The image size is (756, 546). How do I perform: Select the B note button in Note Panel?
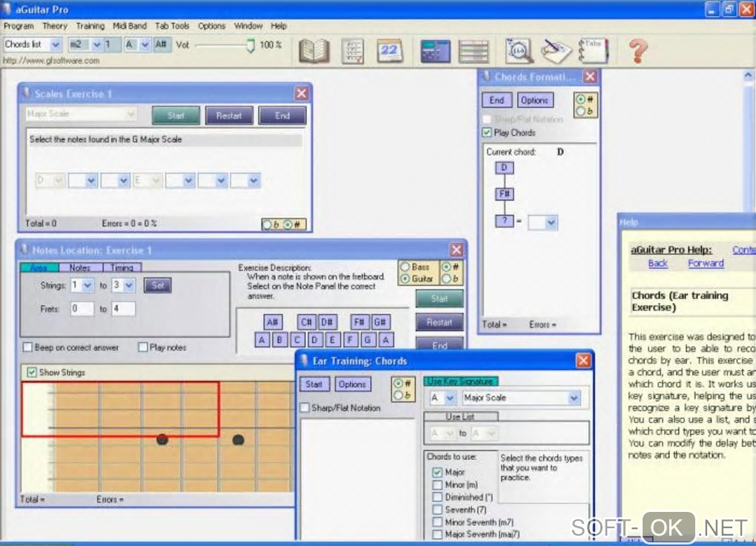point(279,340)
